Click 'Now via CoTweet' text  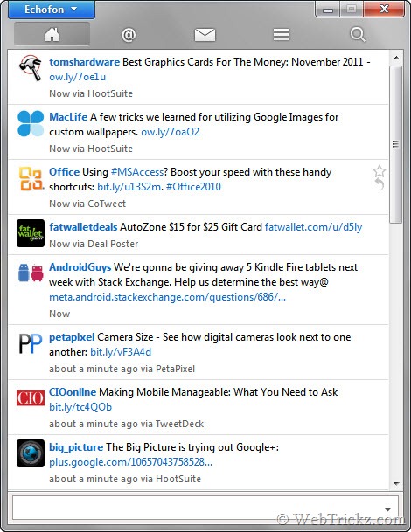(87, 204)
